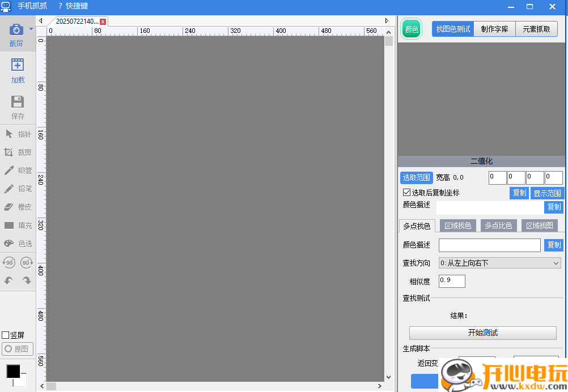Open the 制作字库 tab
The width and height of the screenshot is (568, 392).
point(494,29)
